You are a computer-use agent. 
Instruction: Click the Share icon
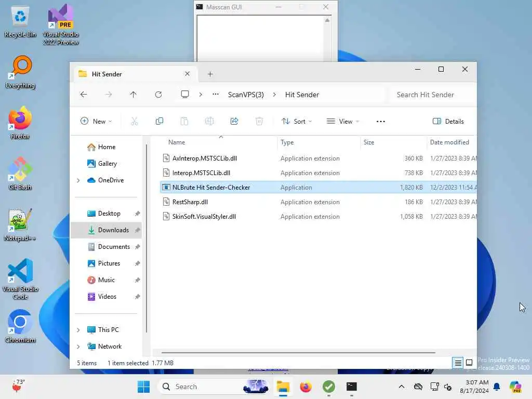234,121
